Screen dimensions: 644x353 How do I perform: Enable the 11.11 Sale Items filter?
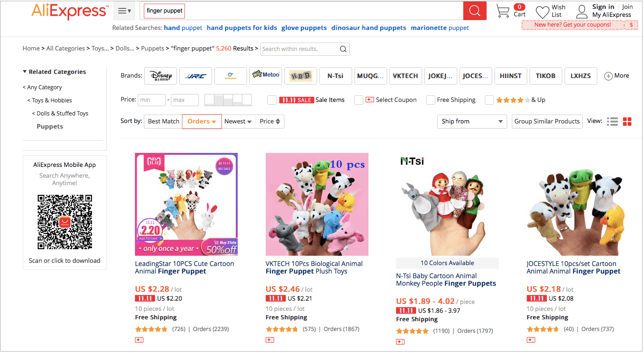coord(271,100)
